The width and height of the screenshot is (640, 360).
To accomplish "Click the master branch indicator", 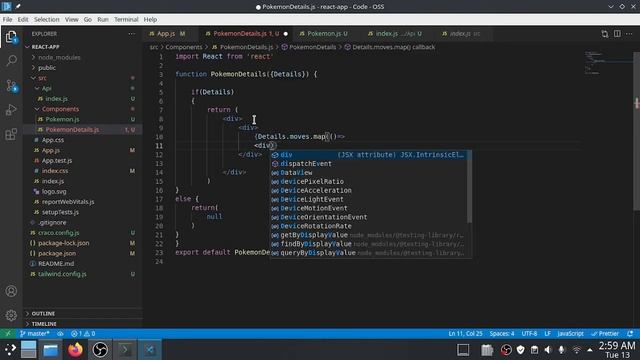I will pos(34,333).
